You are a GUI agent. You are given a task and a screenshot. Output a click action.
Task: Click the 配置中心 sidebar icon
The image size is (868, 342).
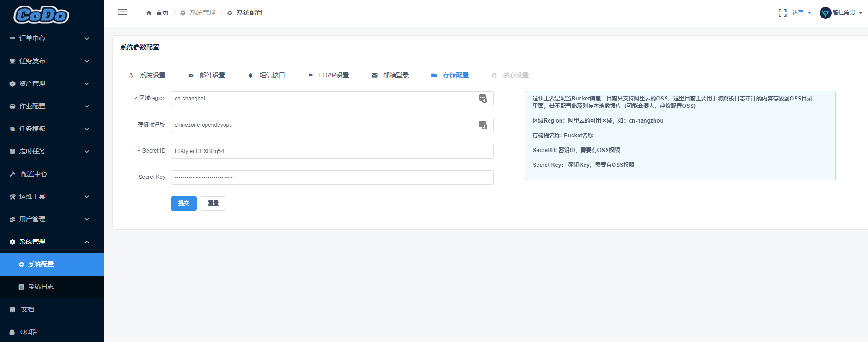12,174
